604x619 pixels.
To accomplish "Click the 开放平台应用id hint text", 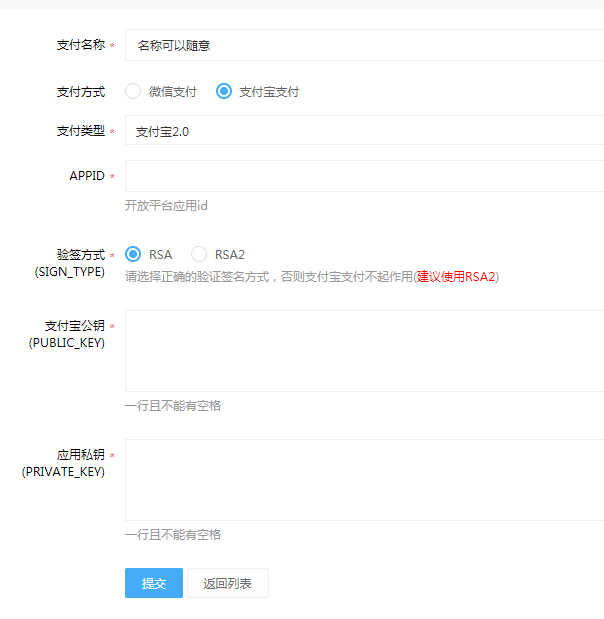I will pyautogui.click(x=166, y=206).
